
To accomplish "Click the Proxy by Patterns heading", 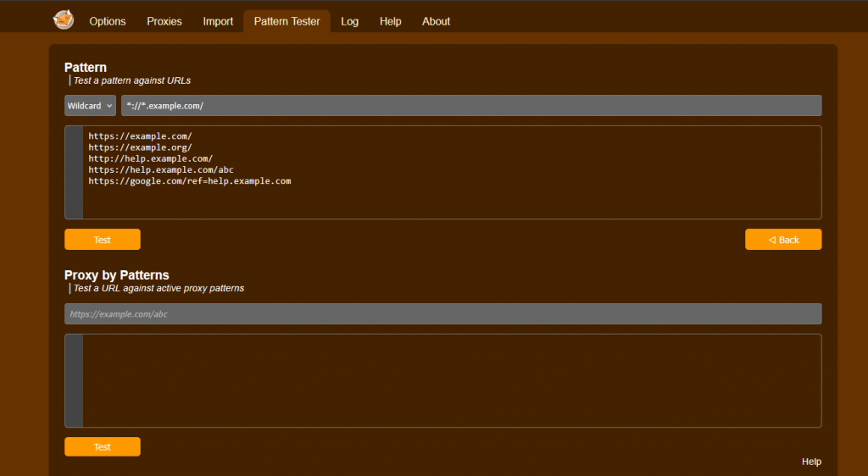I will (117, 275).
